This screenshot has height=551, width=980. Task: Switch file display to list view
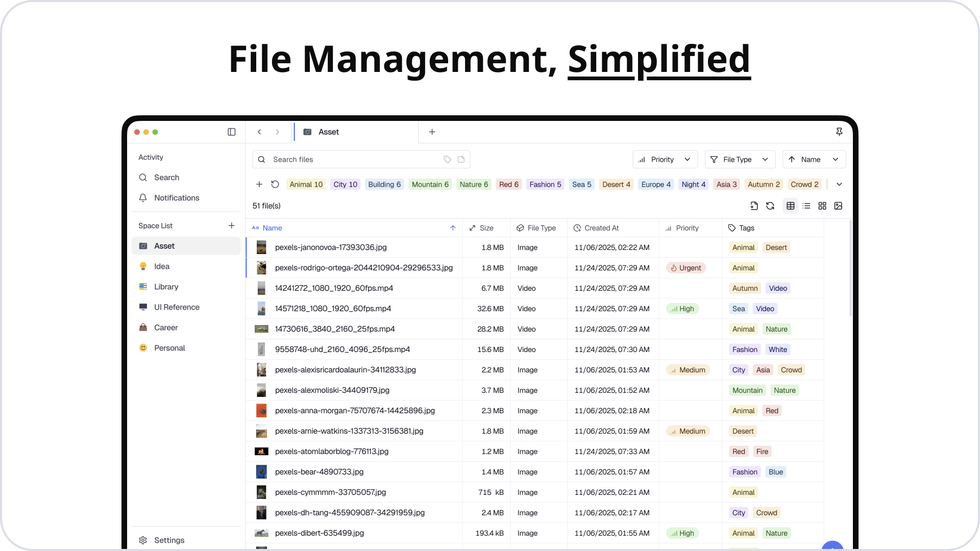point(806,206)
